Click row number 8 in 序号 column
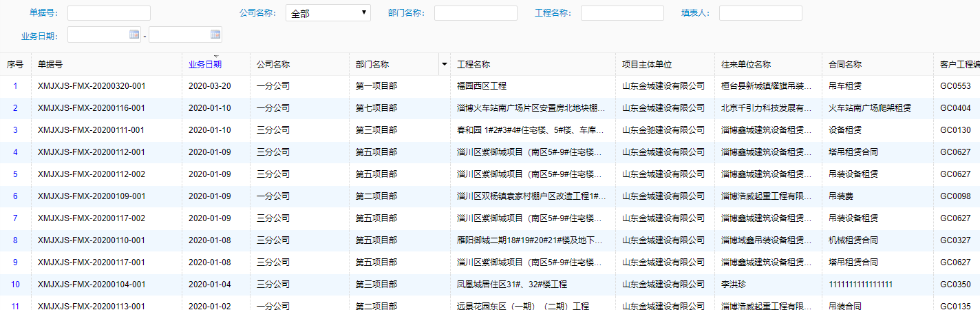980x310 pixels. 15,240
